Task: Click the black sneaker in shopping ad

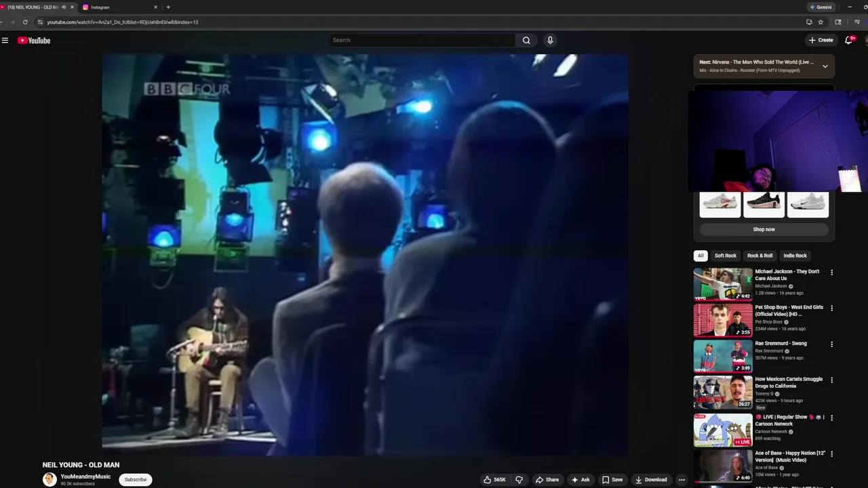Action: tap(764, 204)
